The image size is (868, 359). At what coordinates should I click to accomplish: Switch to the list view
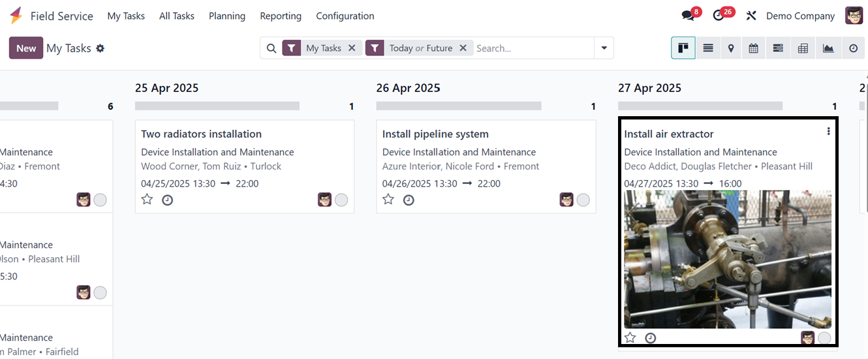tap(707, 48)
